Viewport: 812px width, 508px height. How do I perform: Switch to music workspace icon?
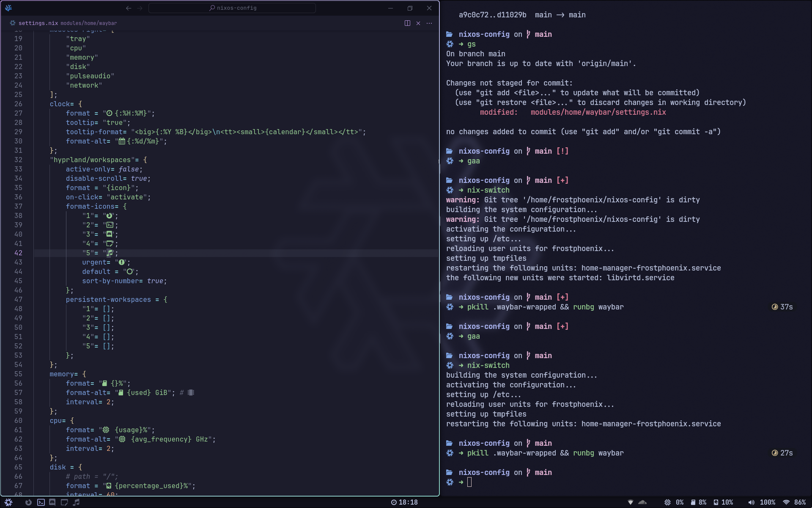click(x=76, y=502)
